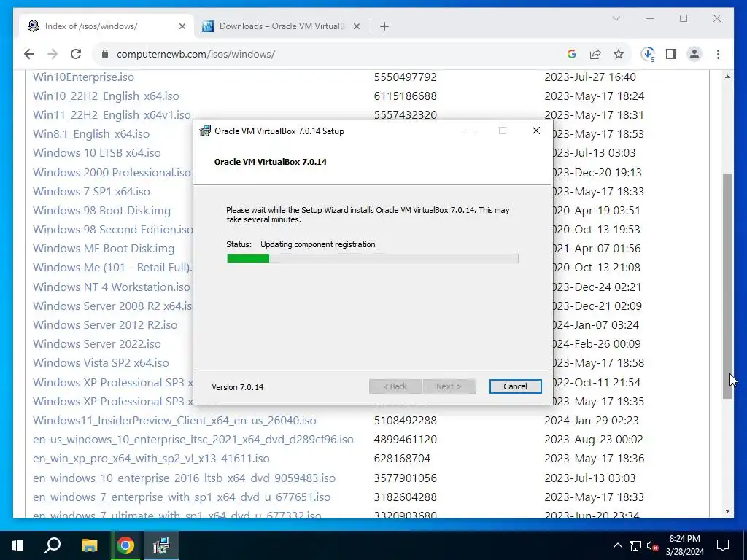Reload the page with the refresh icon
This screenshot has height=560, width=747.
pos(76,54)
